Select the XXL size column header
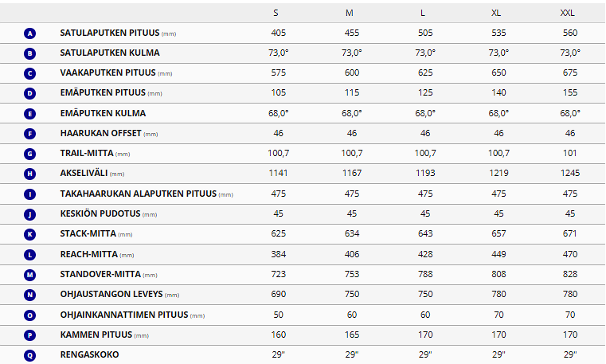Screen dimensions: 606x364 pos(567,13)
